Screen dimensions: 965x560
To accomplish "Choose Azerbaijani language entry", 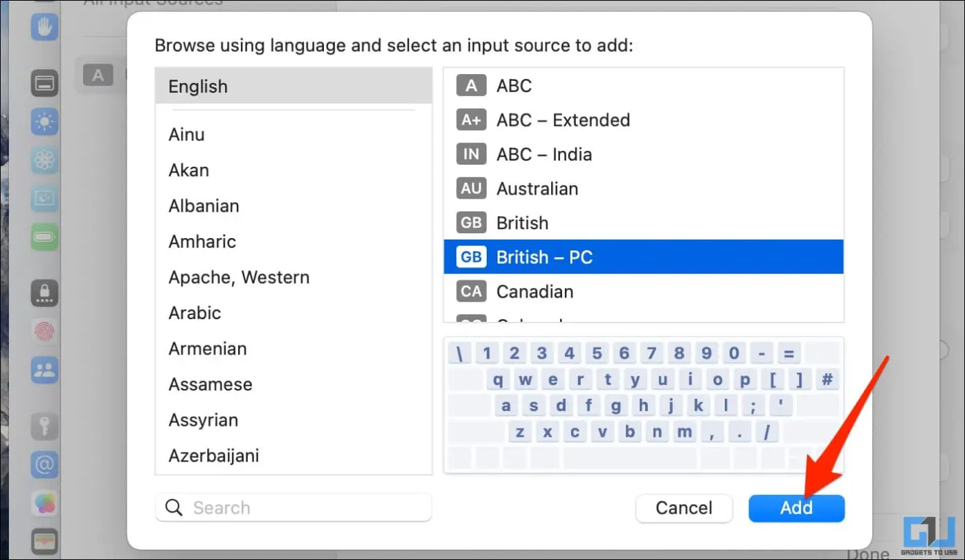I will click(294, 455).
